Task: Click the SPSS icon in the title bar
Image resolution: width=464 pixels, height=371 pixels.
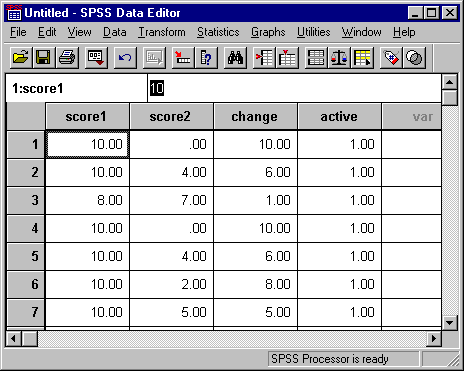Action: (14, 13)
